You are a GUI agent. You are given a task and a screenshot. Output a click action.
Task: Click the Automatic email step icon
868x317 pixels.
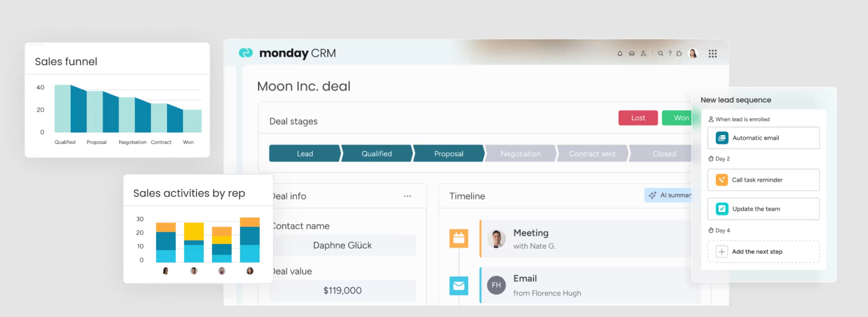pos(722,138)
